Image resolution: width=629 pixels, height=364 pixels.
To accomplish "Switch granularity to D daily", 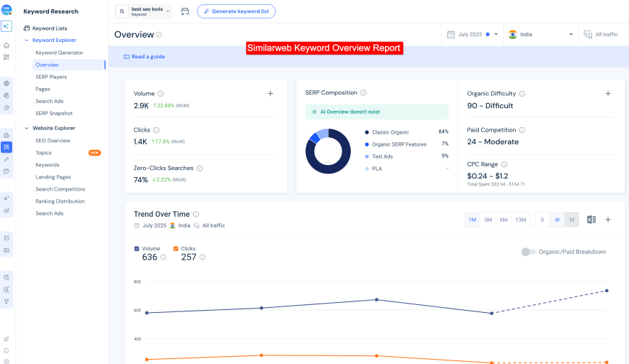I will [x=542, y=220].
